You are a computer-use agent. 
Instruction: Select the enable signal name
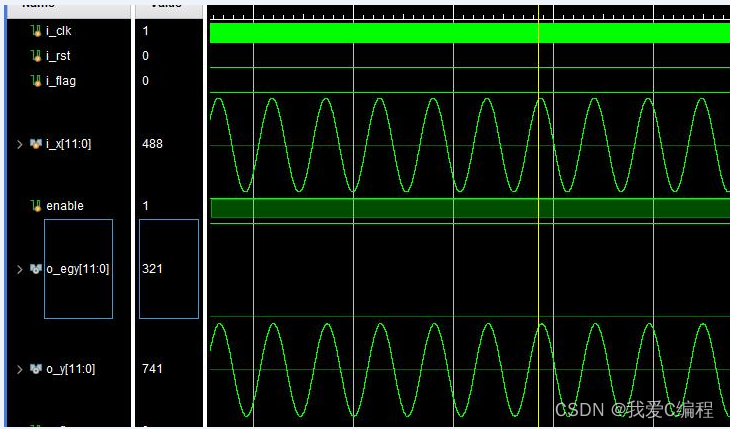click(65, 206)
